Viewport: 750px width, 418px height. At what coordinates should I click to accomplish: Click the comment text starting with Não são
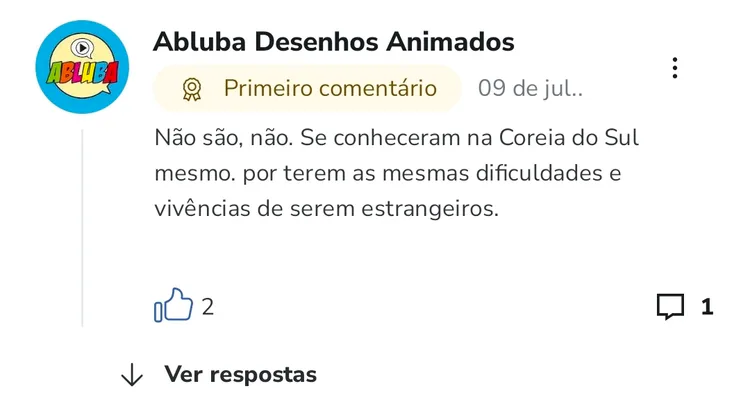[397, 173]
